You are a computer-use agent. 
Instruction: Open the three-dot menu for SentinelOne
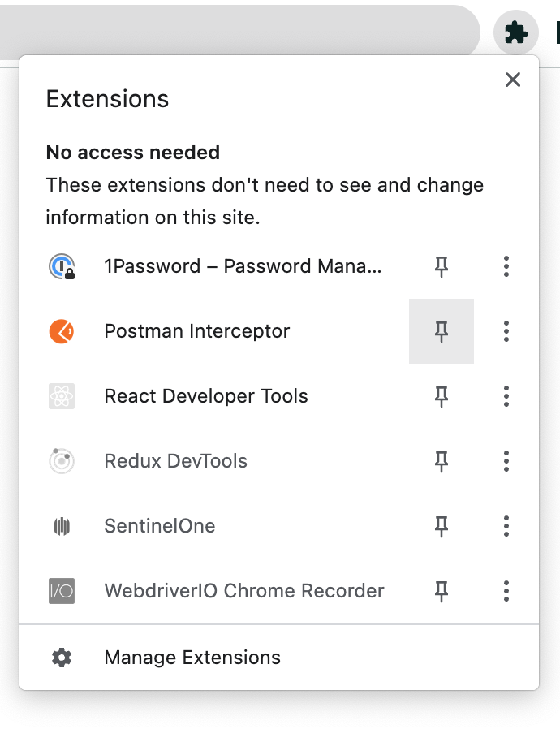(x=506, y=526)
